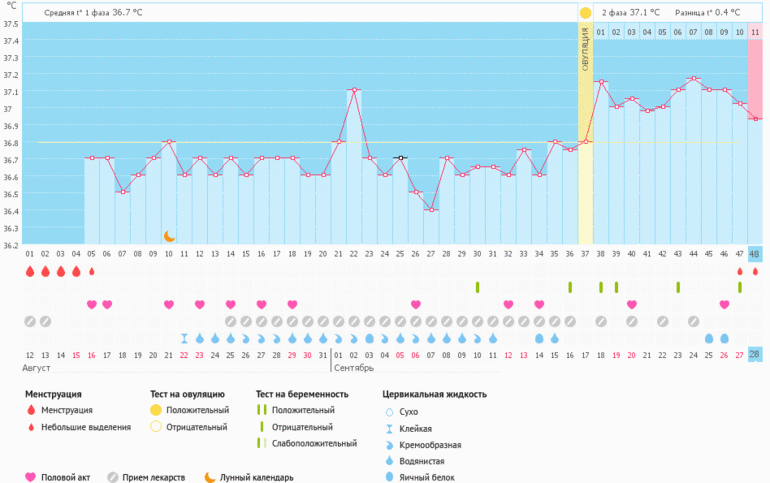Click the pregnancy test mark on cycle day 43
This screenshot has width=770, height=483.
[678, 287]
